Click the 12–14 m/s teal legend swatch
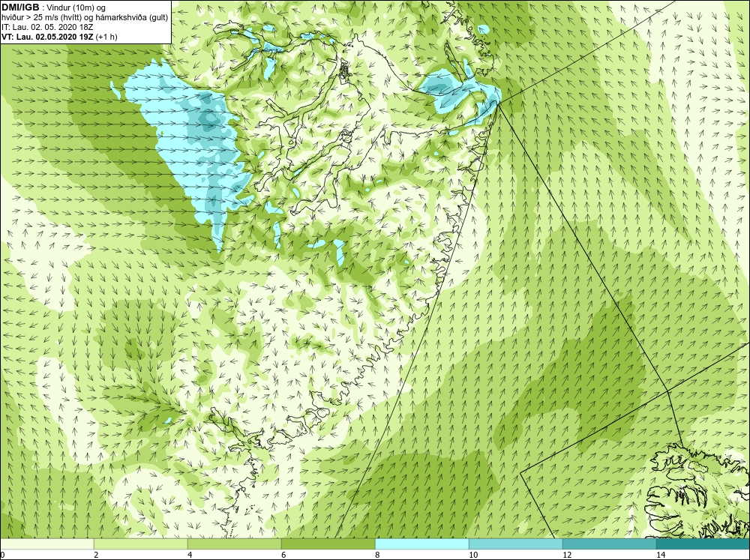This screenshot has width=750, height=560. (609, 544)
